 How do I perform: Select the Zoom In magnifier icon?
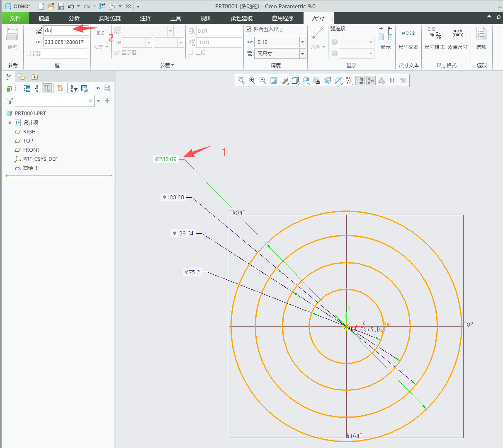(252, 80)
